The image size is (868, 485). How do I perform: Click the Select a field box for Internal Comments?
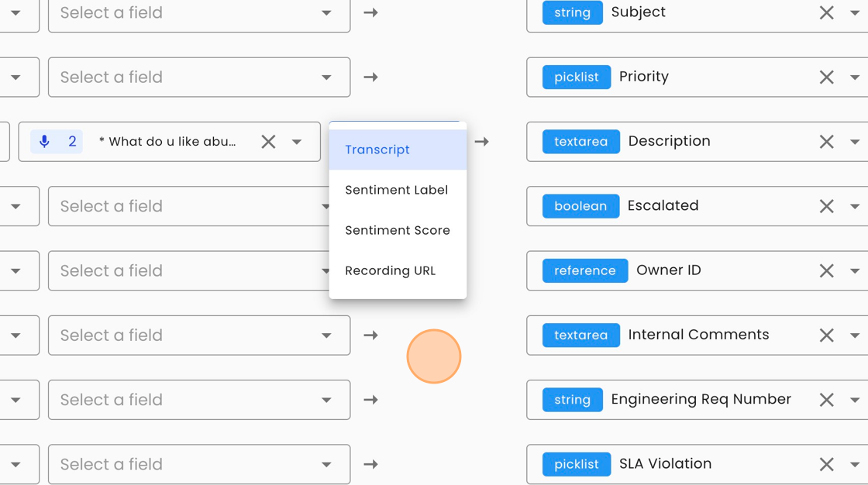tap(198, 335)
